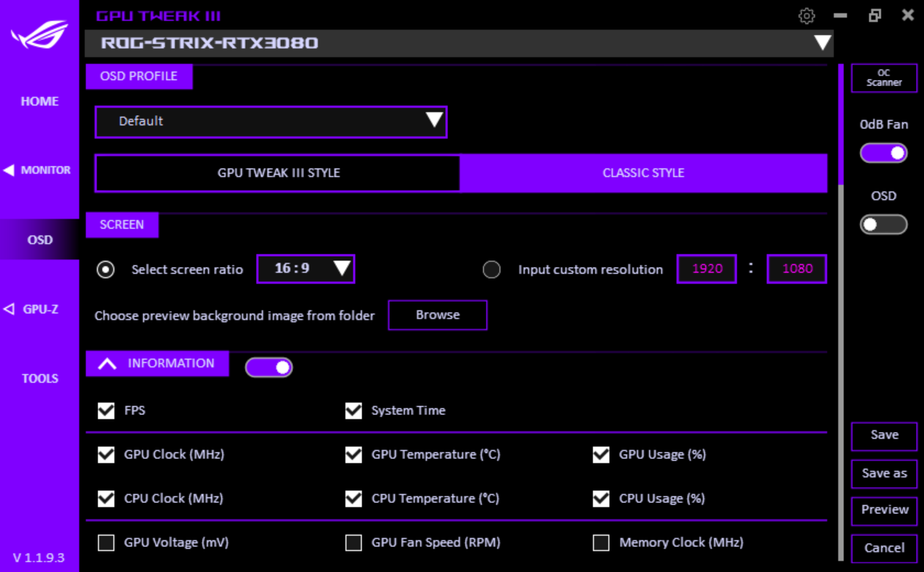The image size is (924, 572).
Task: Click the Browse button for background image
Action: pyautogui.click(x=437, y=315)
